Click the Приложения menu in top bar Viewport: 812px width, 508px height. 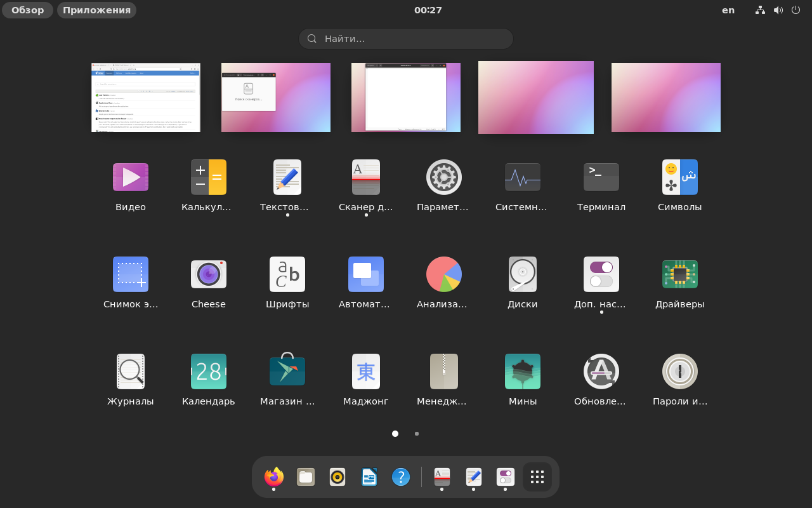(96, 10)
